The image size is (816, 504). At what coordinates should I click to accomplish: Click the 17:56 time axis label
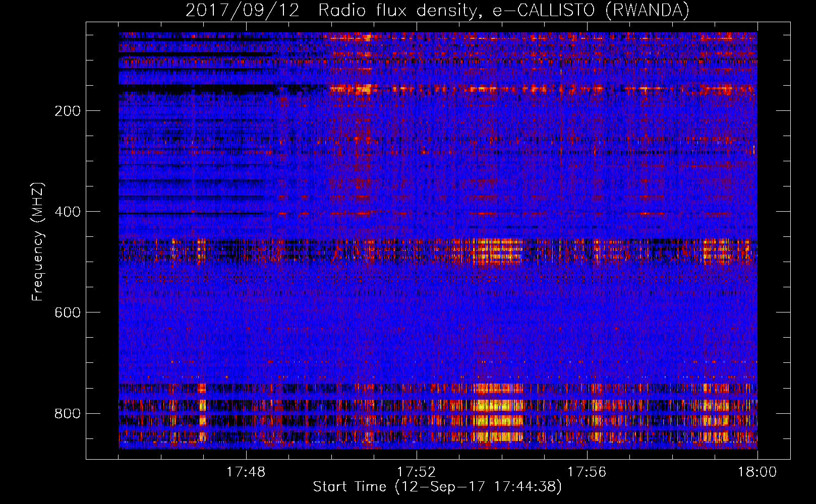(x=587, y=472)
